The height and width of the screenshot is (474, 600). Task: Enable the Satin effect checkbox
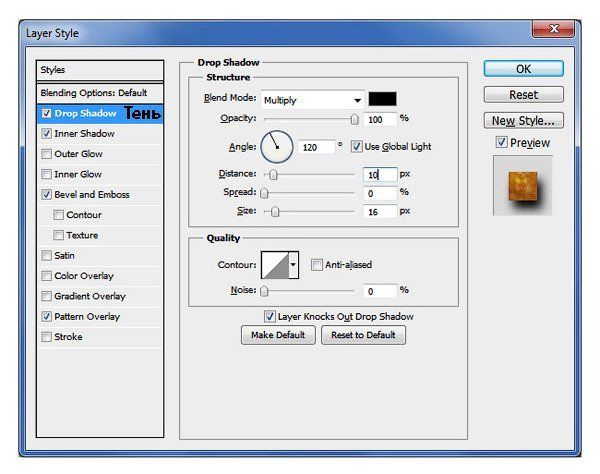point(46,255)
